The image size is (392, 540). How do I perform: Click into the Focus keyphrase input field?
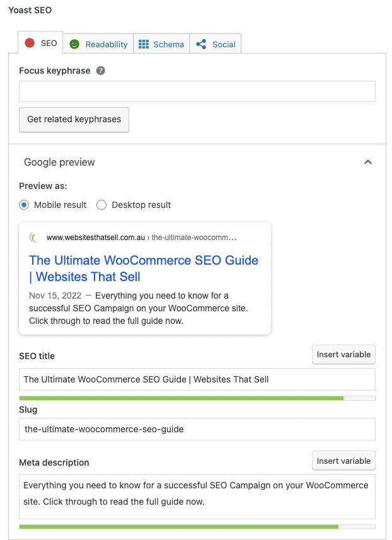[197, 91]
